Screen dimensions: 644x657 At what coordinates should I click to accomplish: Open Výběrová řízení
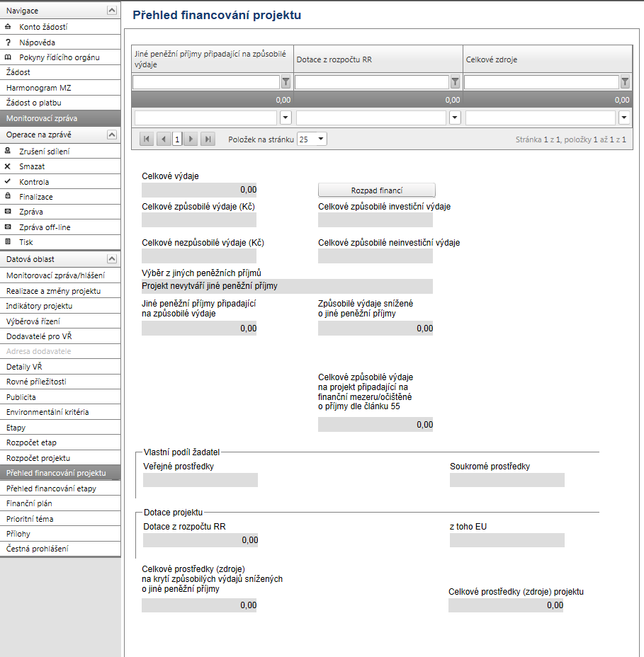tap(60, 321)
